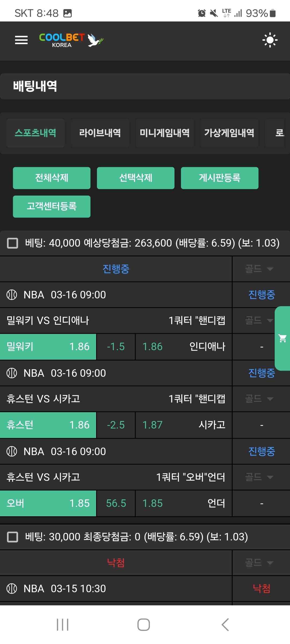Tap the Coolbet Korea logo
This screenshot has width=290, height=644.
(71, 40)
